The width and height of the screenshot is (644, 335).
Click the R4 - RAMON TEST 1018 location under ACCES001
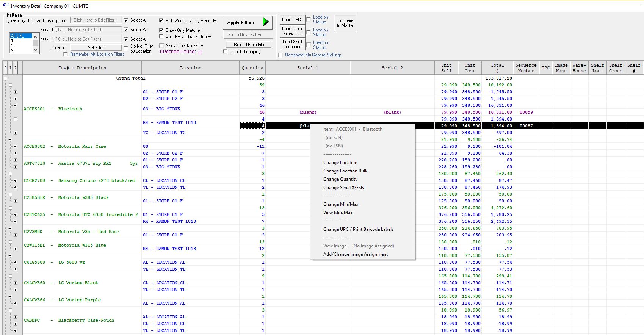click(x=169, y=122)
